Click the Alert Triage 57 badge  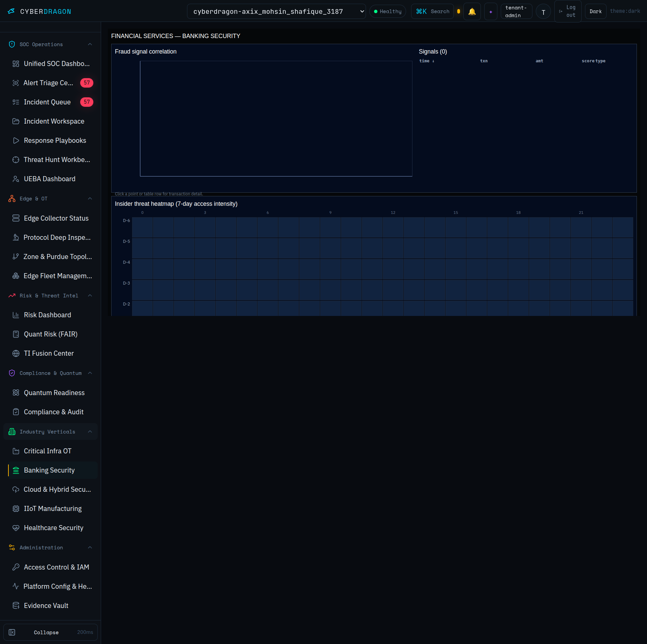pyautogui.click(x=87, y=83)
